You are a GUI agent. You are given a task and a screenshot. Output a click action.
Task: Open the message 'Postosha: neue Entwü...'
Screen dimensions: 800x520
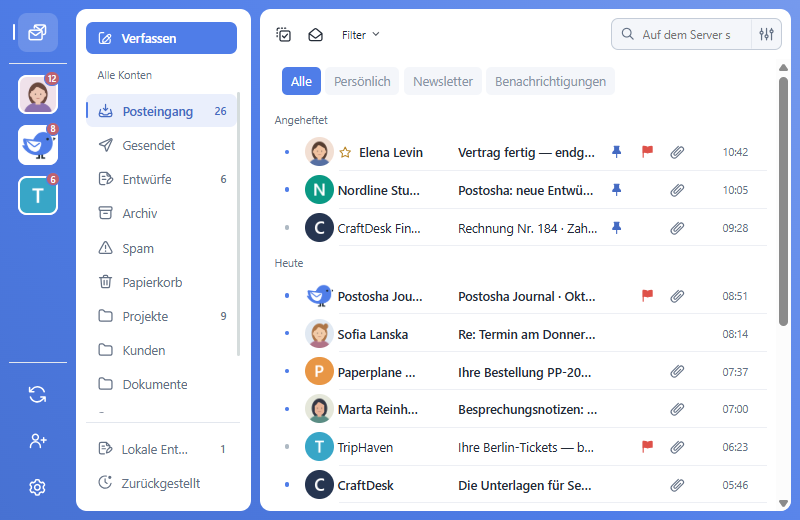point(526,190)
